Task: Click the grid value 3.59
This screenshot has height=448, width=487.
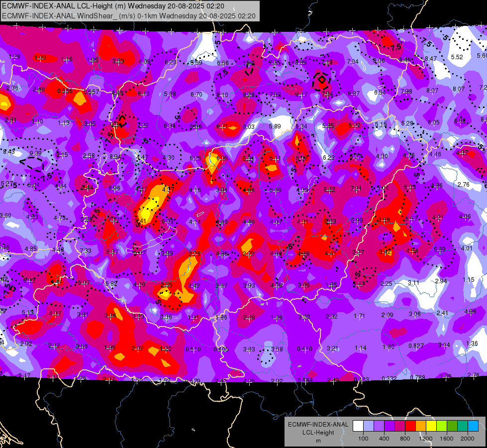Action: (118, 61)
